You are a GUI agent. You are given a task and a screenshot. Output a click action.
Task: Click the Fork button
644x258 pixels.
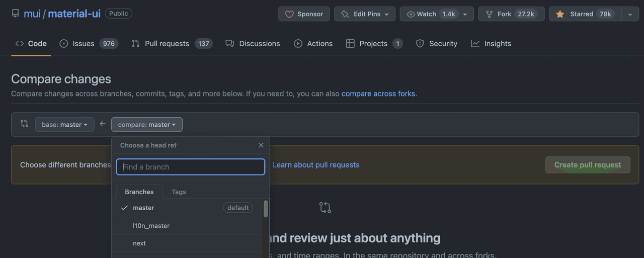tap(511, 14)
